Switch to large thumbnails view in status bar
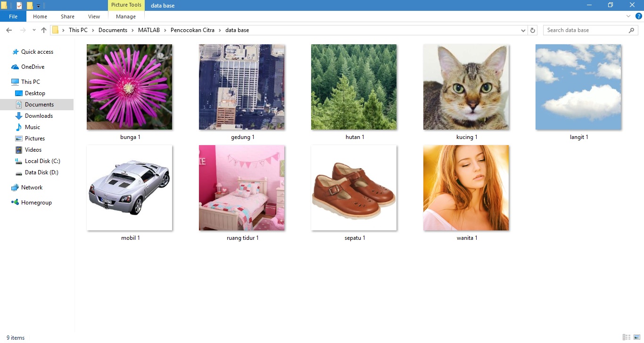 [x=636, y=337]
